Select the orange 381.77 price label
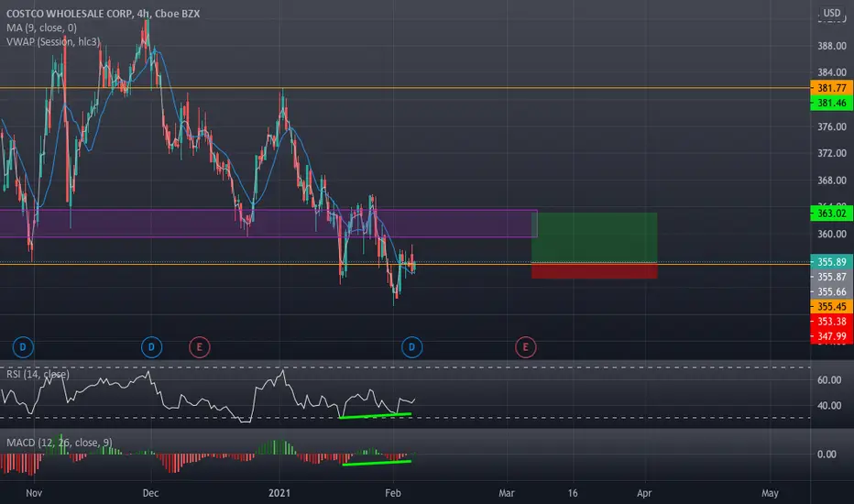854x504 pixels. [x=832, y=88]
